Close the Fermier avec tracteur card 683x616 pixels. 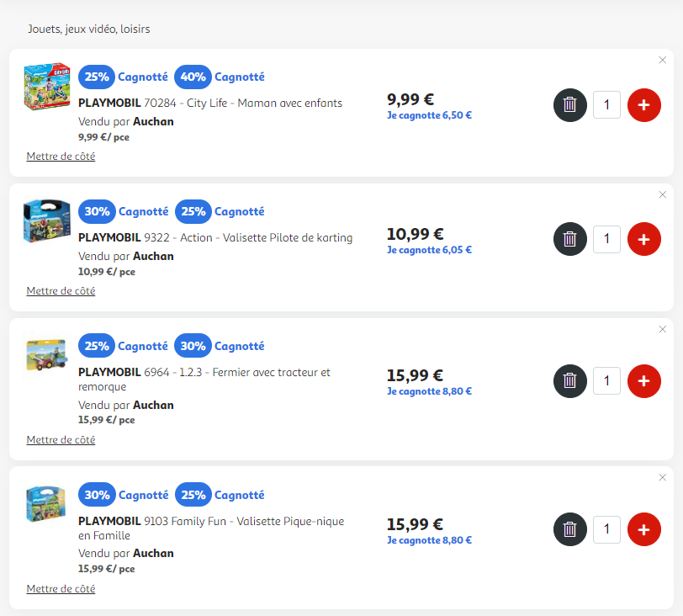663,329
